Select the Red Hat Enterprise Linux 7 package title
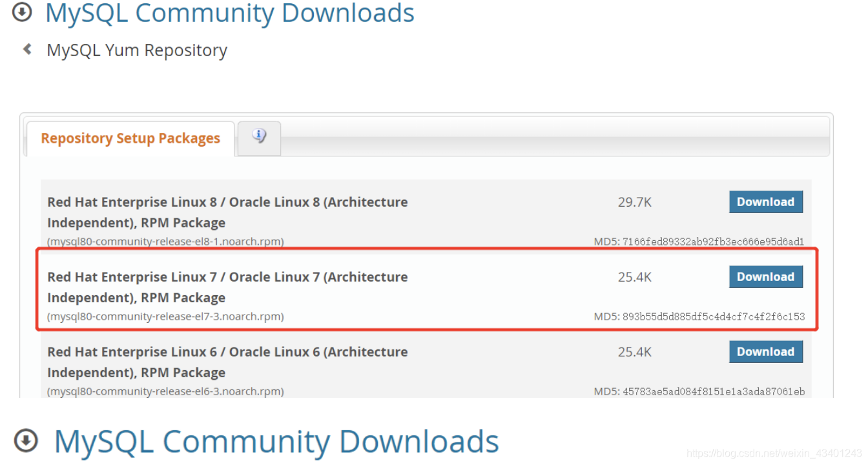This screenshot has height=465, width=868. [x=227, y=287]
